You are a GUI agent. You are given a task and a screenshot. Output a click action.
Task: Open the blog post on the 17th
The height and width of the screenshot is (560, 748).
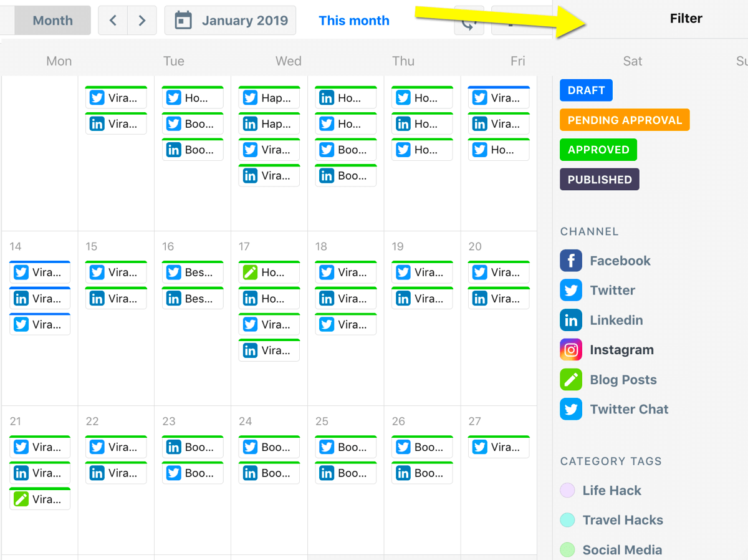(269, 273)
